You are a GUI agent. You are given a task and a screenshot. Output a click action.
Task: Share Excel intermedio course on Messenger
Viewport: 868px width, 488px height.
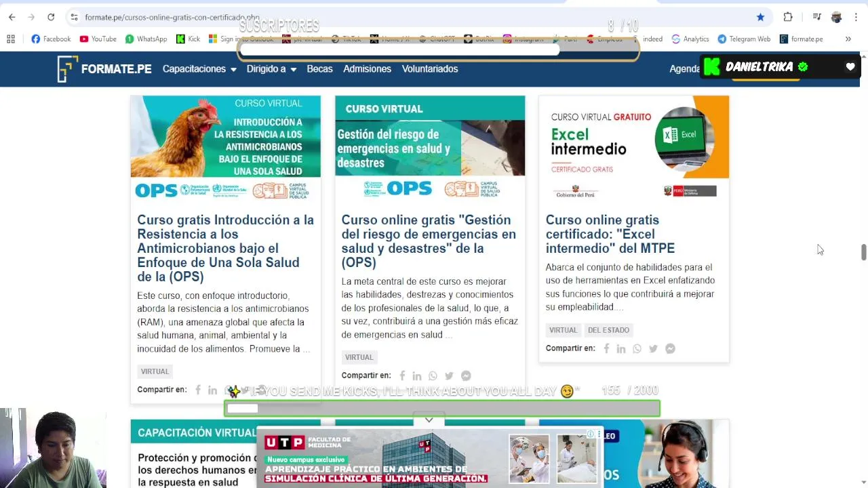coord(670,348)
